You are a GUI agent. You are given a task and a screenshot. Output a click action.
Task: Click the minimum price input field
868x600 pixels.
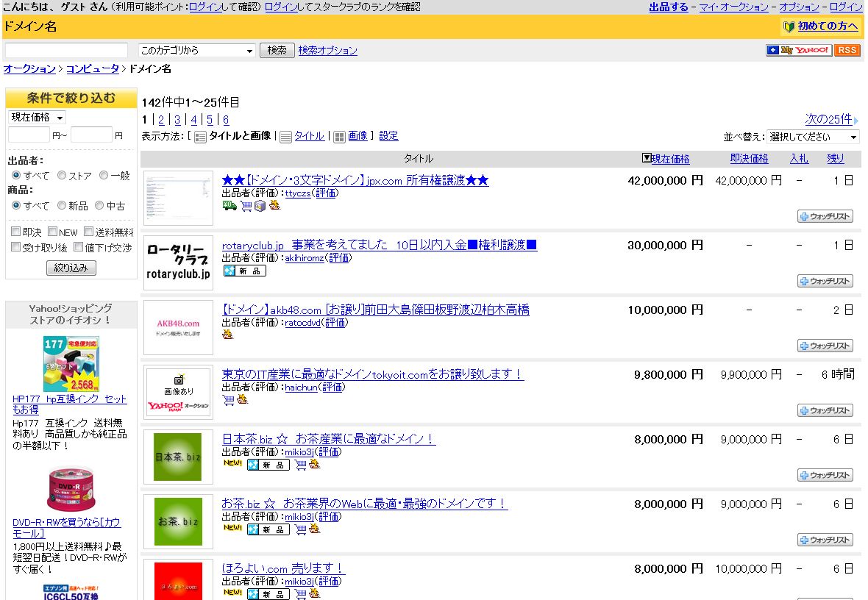pos(29,135)
